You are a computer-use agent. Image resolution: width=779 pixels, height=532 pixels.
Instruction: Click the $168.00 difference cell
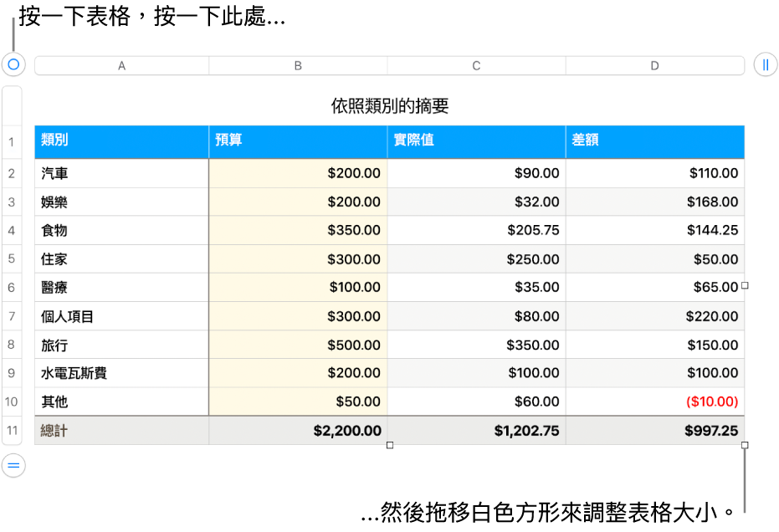[655, 202]
